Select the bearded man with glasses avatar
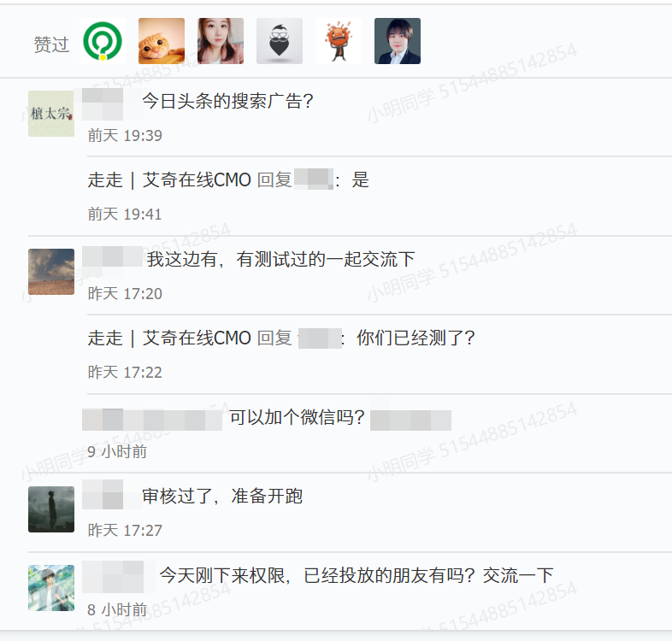The image size is (672, 641). [x=280, y=41]
